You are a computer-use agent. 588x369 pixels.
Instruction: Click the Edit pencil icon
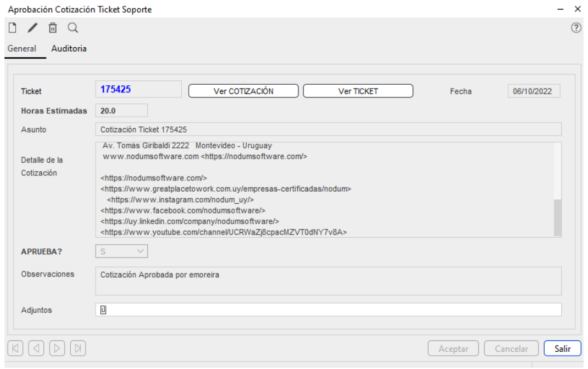point(33,28)
